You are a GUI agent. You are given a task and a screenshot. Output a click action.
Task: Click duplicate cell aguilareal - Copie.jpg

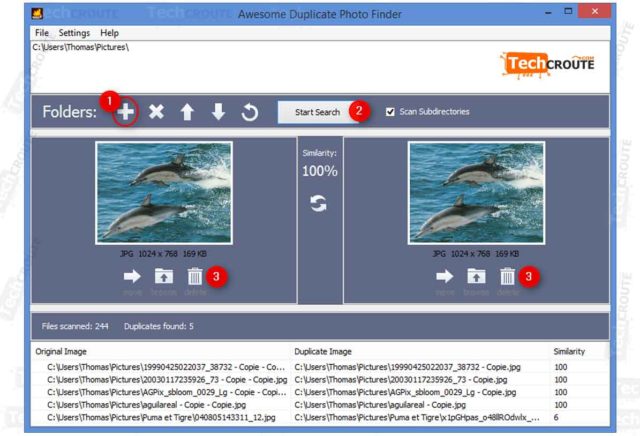[380, 405]
